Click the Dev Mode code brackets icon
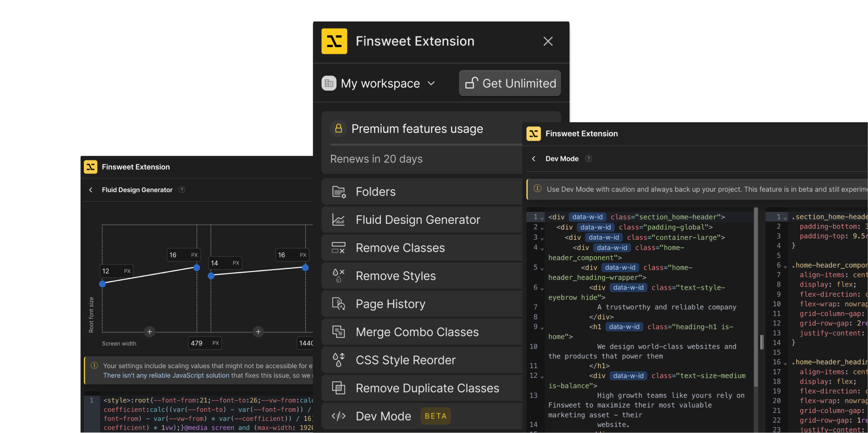The width and height of the screenshot is (868, 433). (338, 416)
